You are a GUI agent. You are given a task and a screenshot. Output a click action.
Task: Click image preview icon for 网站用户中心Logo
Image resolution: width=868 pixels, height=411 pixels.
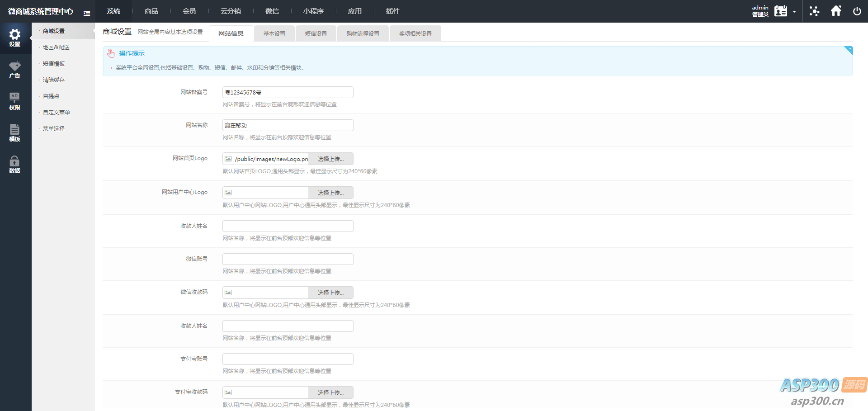(x=228, y=193)
